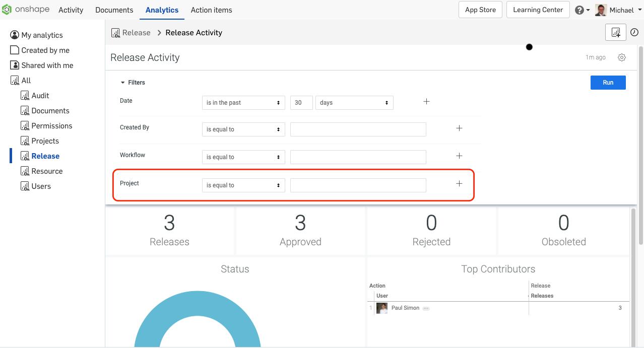Click the plus icon beside Date filter
The image size is (644, 348).
click(x=426, y=102)
